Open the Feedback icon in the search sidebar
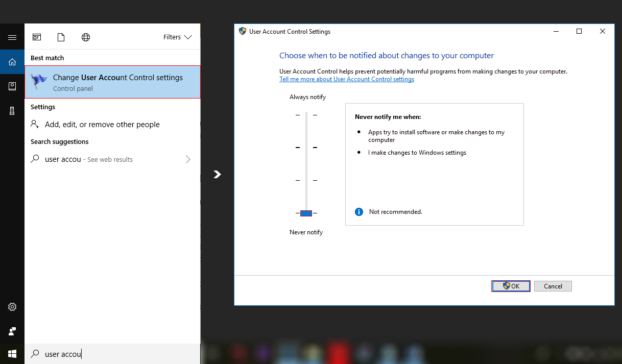622x364 pixels. pyautogui.click(x=12, y=331)
